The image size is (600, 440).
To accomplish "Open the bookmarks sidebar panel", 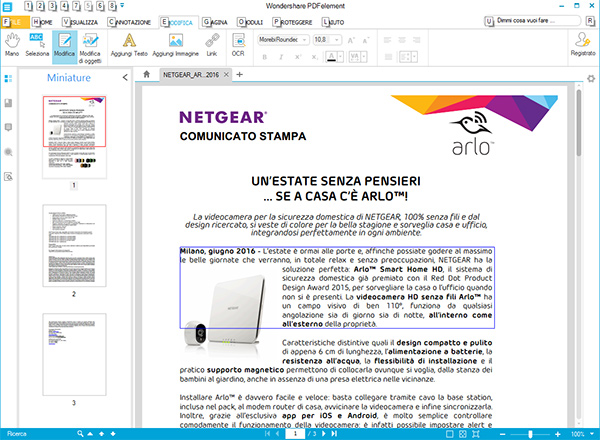I will (x=8, y=103).
